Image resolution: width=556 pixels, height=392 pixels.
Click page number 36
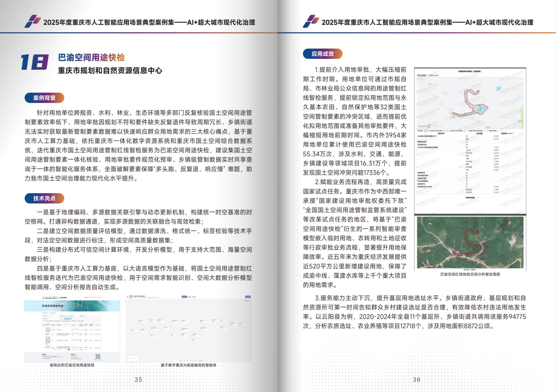[417, 380]
